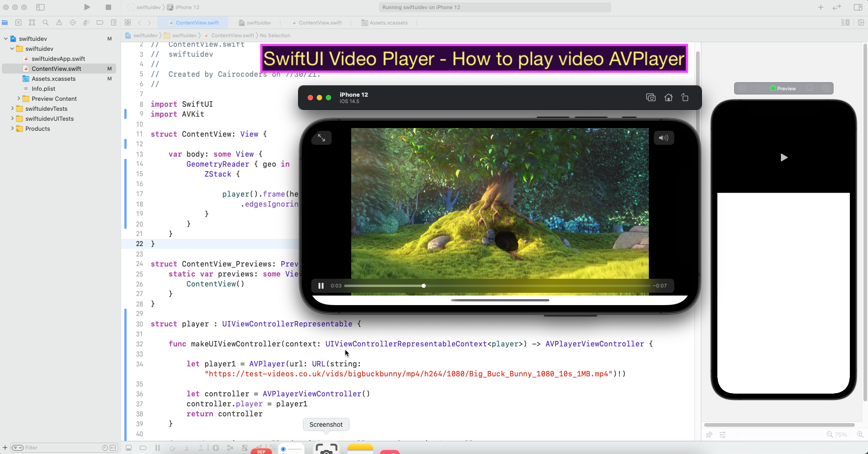
Task: Go forward in editor history
Action: tap(149, 23)
